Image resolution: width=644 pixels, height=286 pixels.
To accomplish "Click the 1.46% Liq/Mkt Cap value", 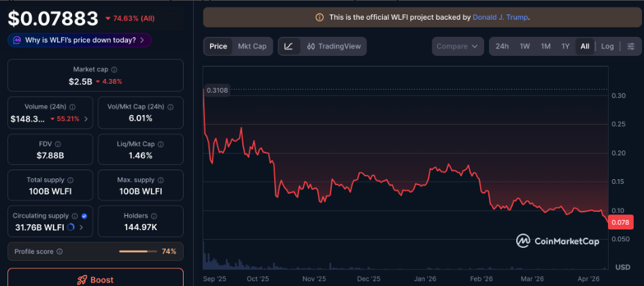I will [x=141, y=155].
